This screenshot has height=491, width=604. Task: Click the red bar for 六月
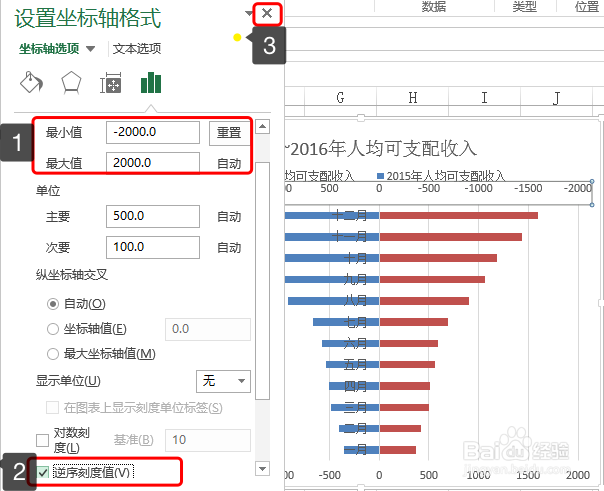pos(409,344)
